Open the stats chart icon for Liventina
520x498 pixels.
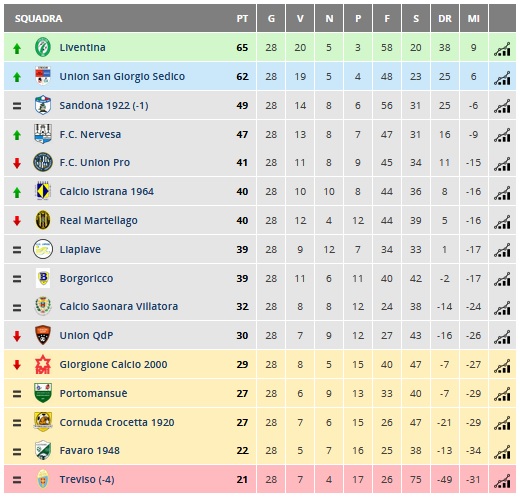point(502,49)
